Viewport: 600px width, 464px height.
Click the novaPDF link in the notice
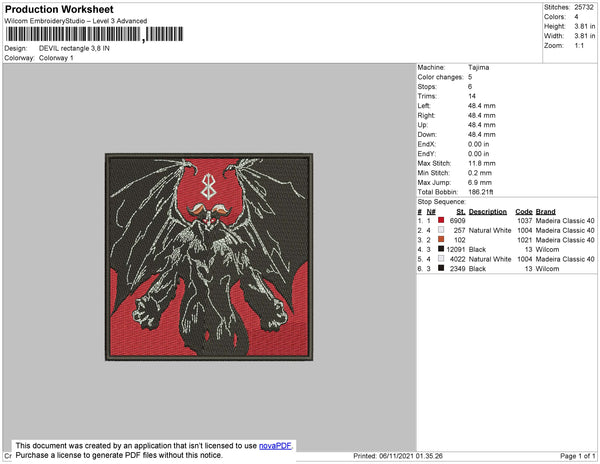[x=275, y=446]
